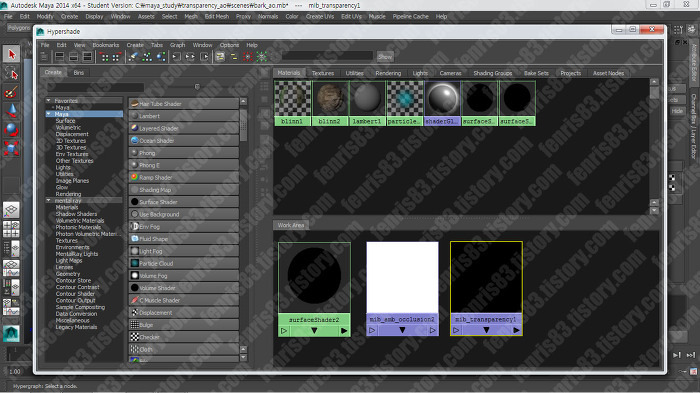Toggle the Create bar on/off icon
The width and height of the screenshot is (700, 393).
pyautogui.click(x=44, y=57)
